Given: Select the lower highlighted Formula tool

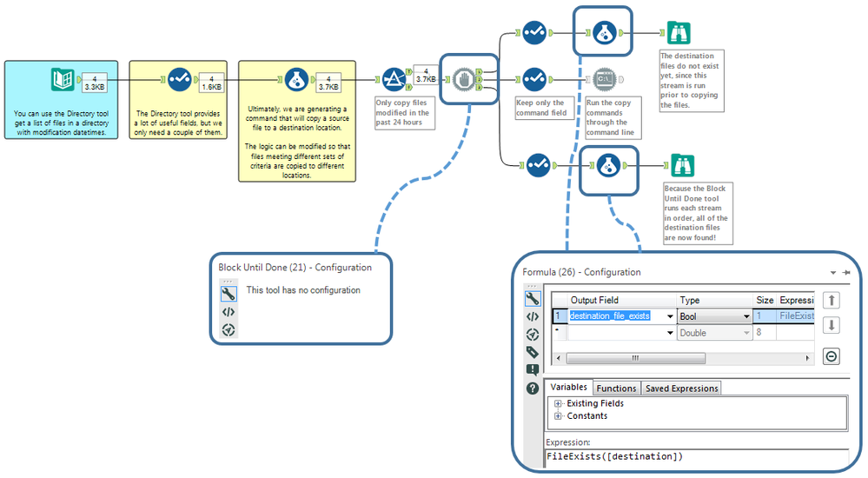Looking at the screenshot, I should [x=608, y=165].
